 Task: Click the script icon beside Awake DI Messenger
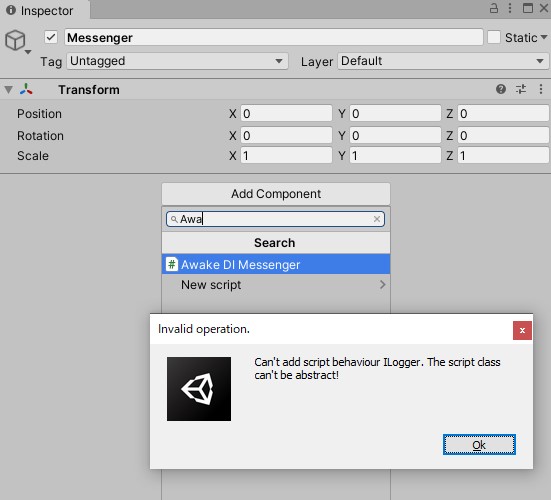[x=172, y=264]
